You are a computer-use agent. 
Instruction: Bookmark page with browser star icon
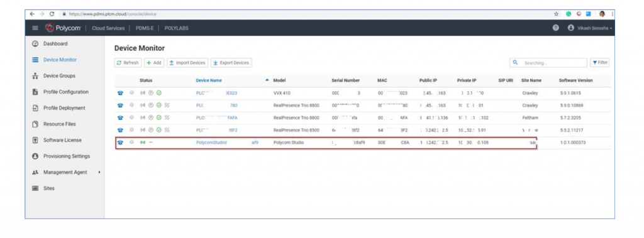point(557,14)
